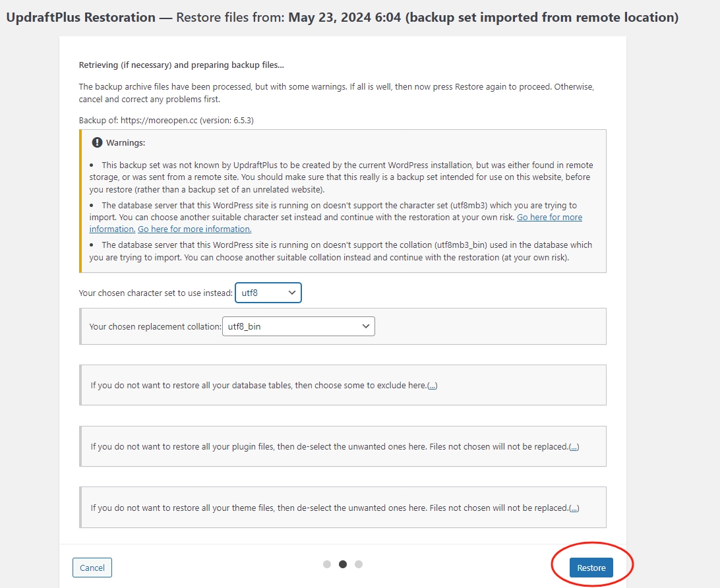Expand the plugin files de-select (...) link
Viewport: 720px width, 588px height.
point(574,447)
